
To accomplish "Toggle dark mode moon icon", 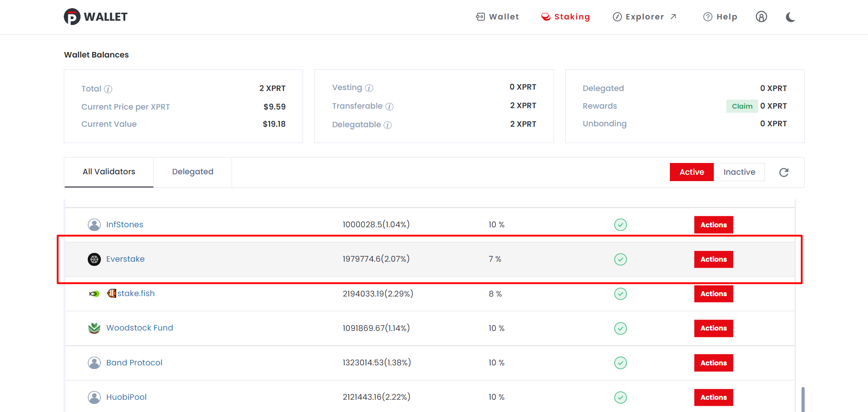I will [790, 17].
